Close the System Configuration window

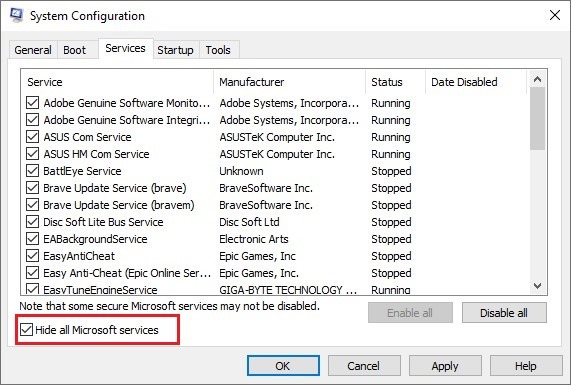(555, 15)
